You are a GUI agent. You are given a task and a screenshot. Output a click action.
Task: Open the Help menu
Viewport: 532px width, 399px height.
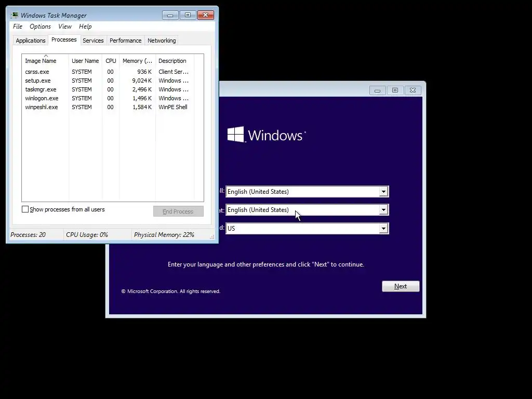pyautogui.click(x=85, y=26)
